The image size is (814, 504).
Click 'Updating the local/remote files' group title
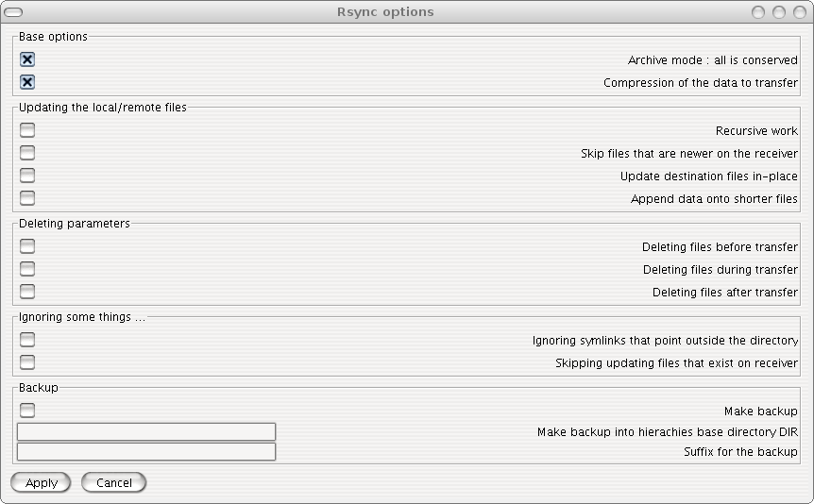click(x=102, y=108)
